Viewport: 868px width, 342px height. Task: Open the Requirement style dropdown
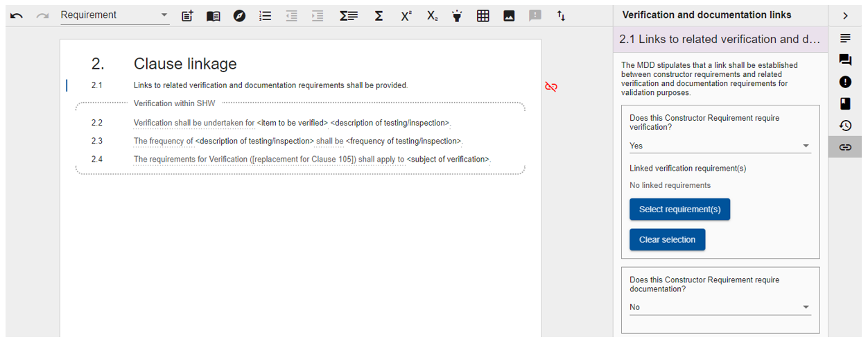[x=114, y=15]
